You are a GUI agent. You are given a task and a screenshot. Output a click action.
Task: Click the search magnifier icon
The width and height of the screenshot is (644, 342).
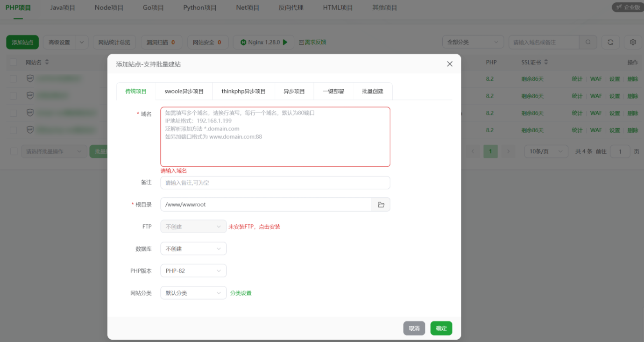[x=588, y=42]
